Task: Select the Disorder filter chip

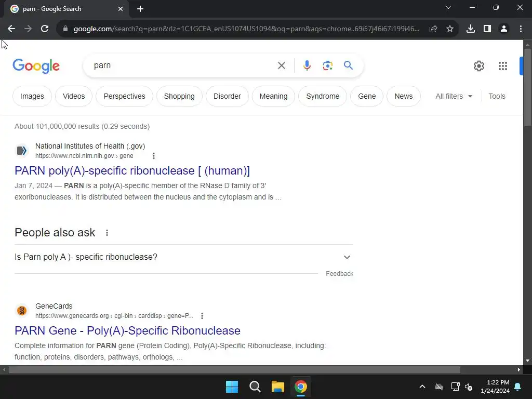Action: point(227,96)
